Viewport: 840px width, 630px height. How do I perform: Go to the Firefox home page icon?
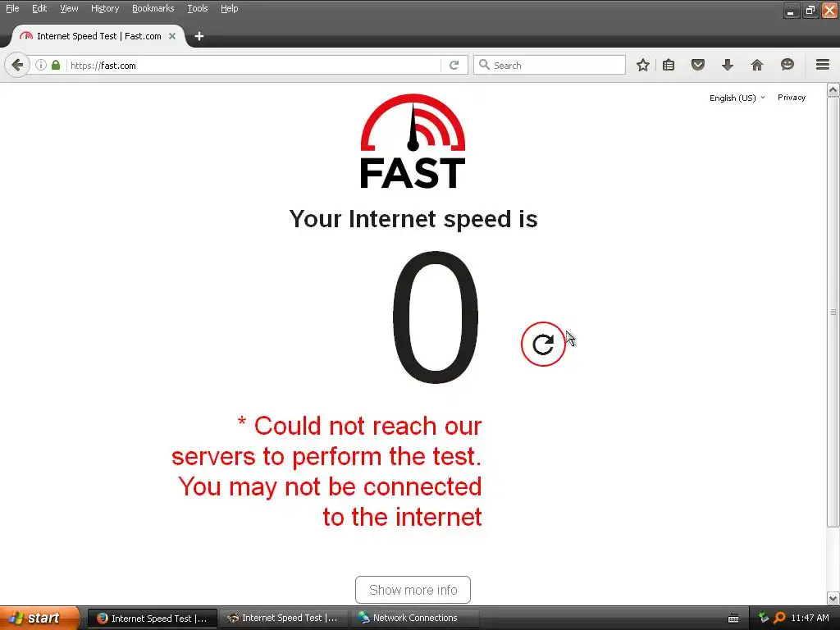[x=757, y=66]
